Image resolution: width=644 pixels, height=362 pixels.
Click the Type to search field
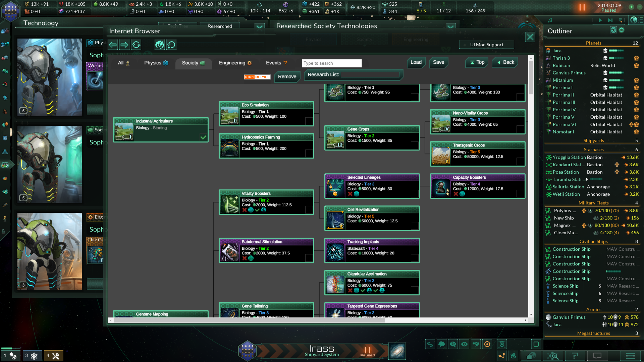click(x=331, y=63)
